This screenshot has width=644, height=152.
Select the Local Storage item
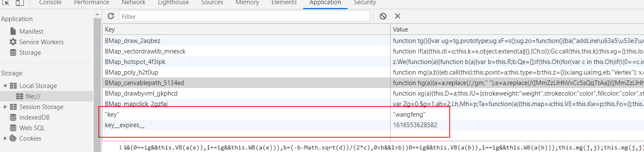pyautogui.click(x=38, y=85)
